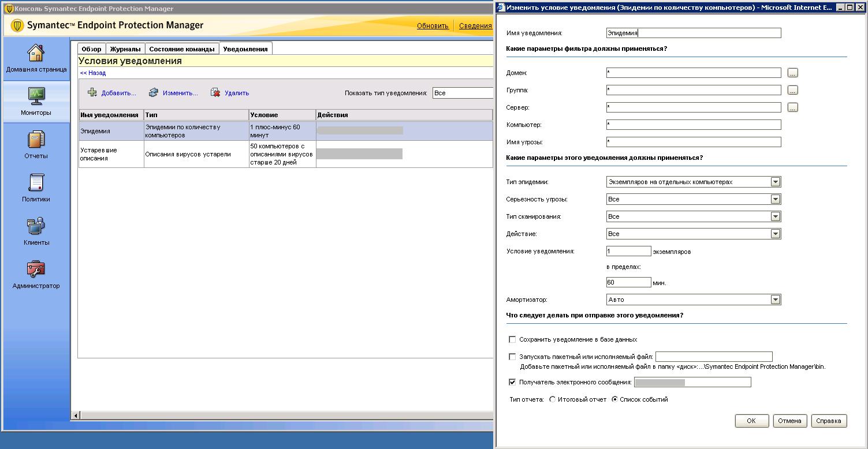Click the console title bar shield icon
Screen dimensions: 868x449
click(x=9, y=9)
